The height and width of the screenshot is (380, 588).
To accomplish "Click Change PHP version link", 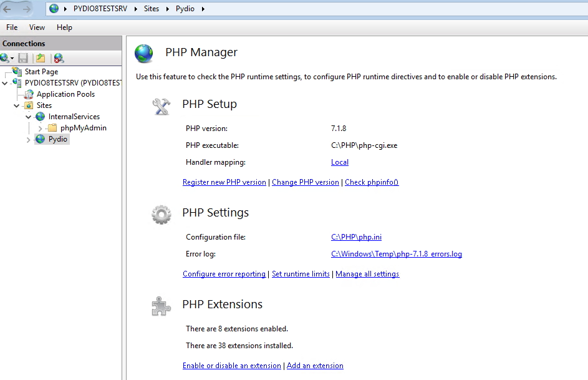I will (306, 182).
